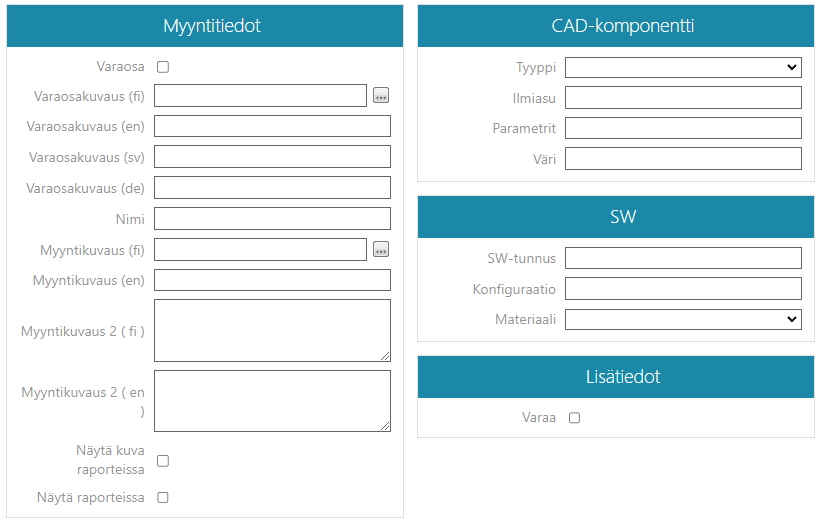The width and height of the screenshot is (820, 522).
Task: Click the Parametrit text box
Action: coord(683,128)
